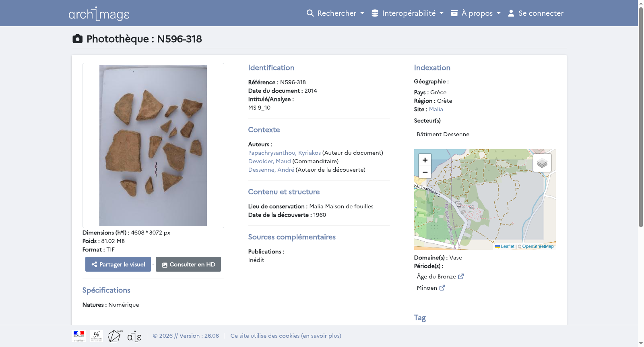Image resolution: width=644 pixels, height=347 pixels.
Task: Click the user icon beside Se connecter
Action: pos(511,13)
